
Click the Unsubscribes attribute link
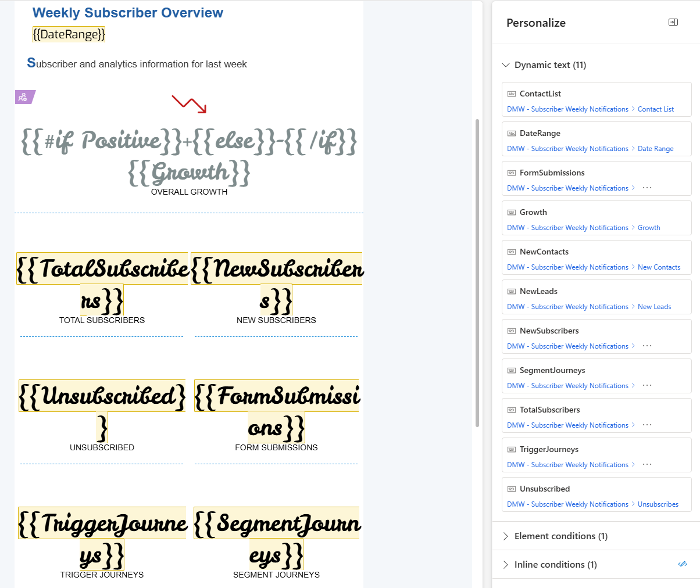coord(658,504)
